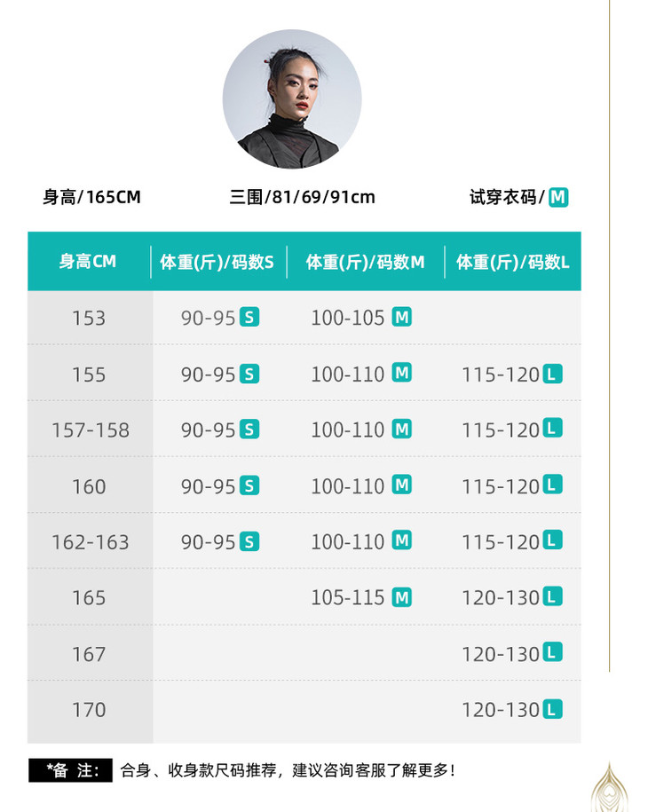The image size is (648, 812).
Task: Click the S badge in the 153 row
Action: coord(249,317)
